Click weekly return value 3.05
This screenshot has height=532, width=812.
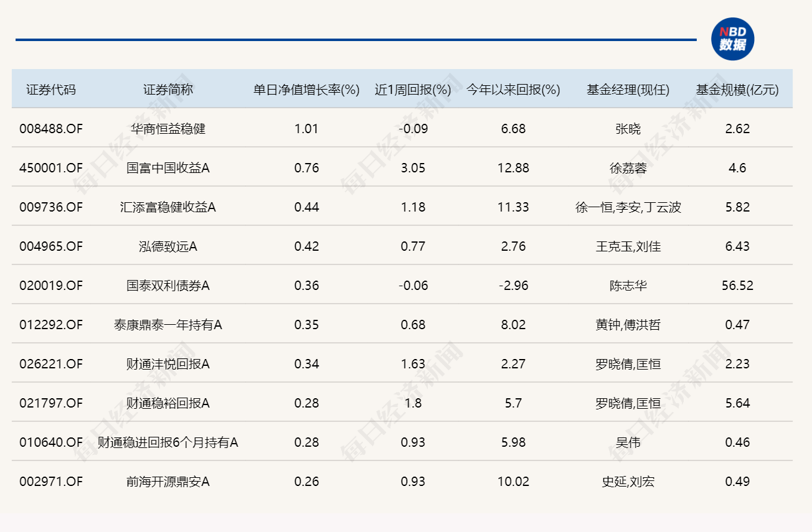(413, 168)
